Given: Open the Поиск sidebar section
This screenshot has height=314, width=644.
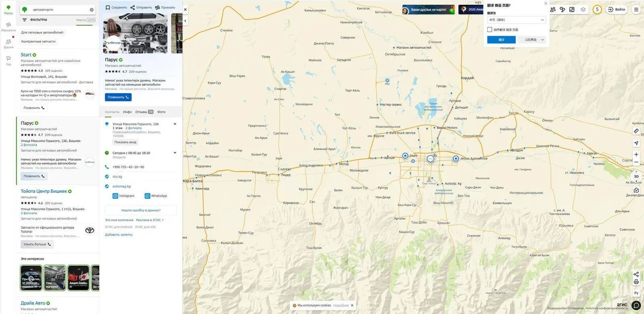Looking at the screenshot, I should [8, 9].
